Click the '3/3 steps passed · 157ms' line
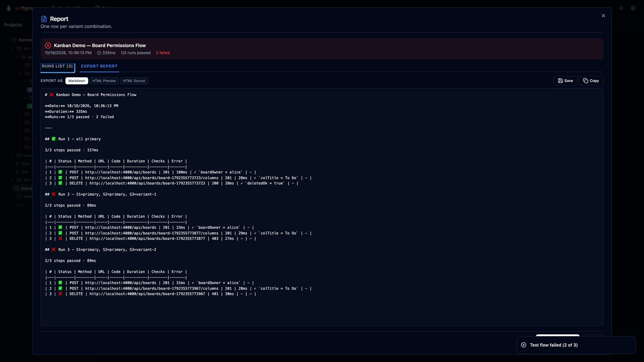The width and height of the screenshot is (644, 362). [71, 150]
